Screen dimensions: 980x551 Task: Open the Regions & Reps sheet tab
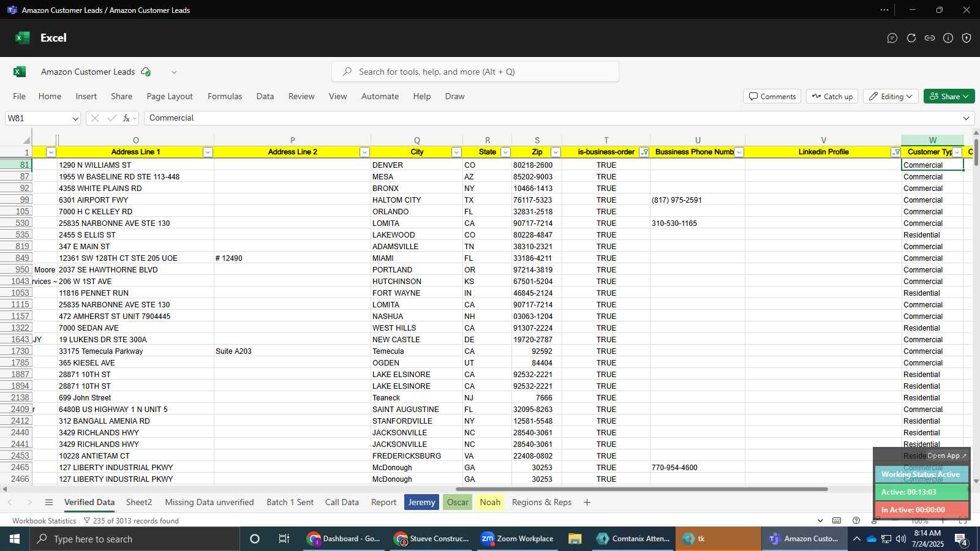coord(541,502)
